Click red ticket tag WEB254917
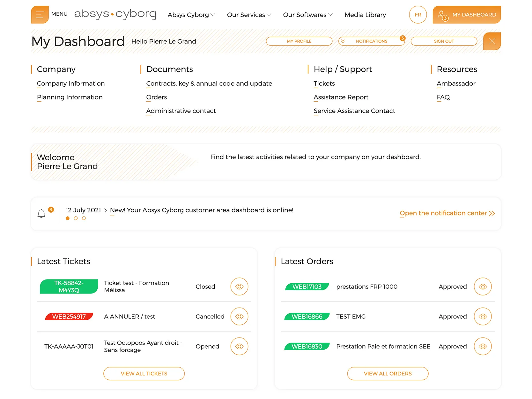Screen dimensions: 532x399 pos(69,316)
